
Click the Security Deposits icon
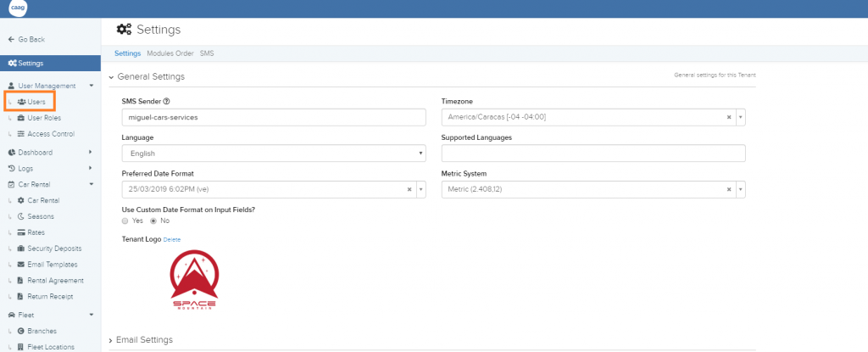[21, 249]
